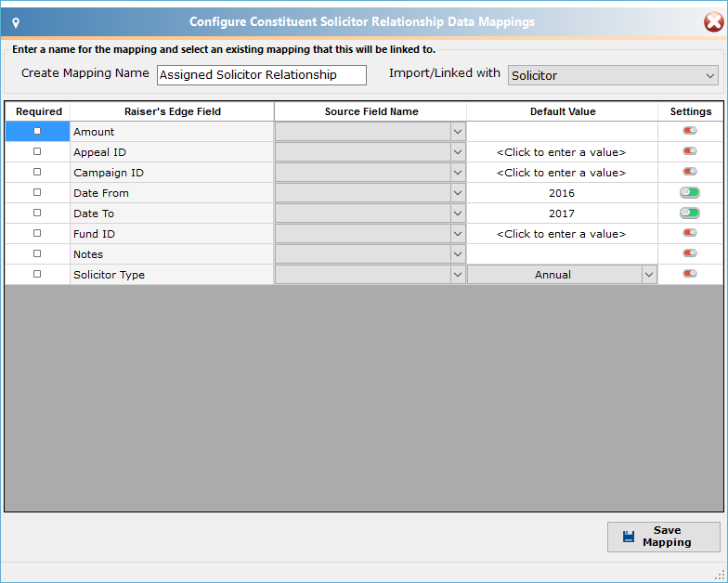Viewport: 728px width, 583px height.
Task: Check the Required box for Amount
Action: [x=37, y=132]
